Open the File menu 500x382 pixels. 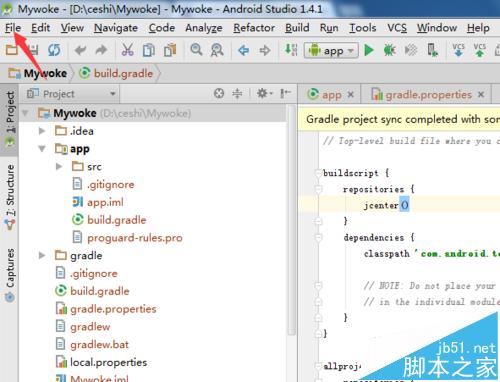pyautogui.click(x=13, y=28)
